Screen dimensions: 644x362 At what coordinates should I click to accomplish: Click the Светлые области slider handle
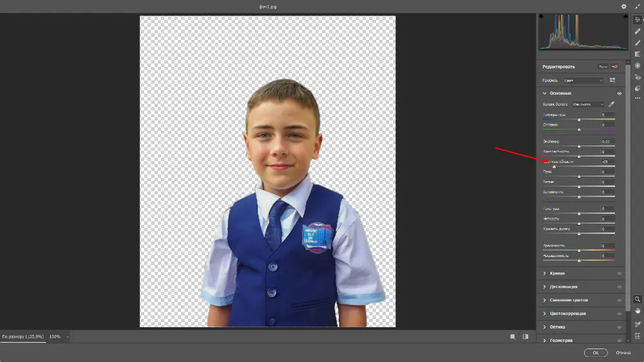(554, 166)
